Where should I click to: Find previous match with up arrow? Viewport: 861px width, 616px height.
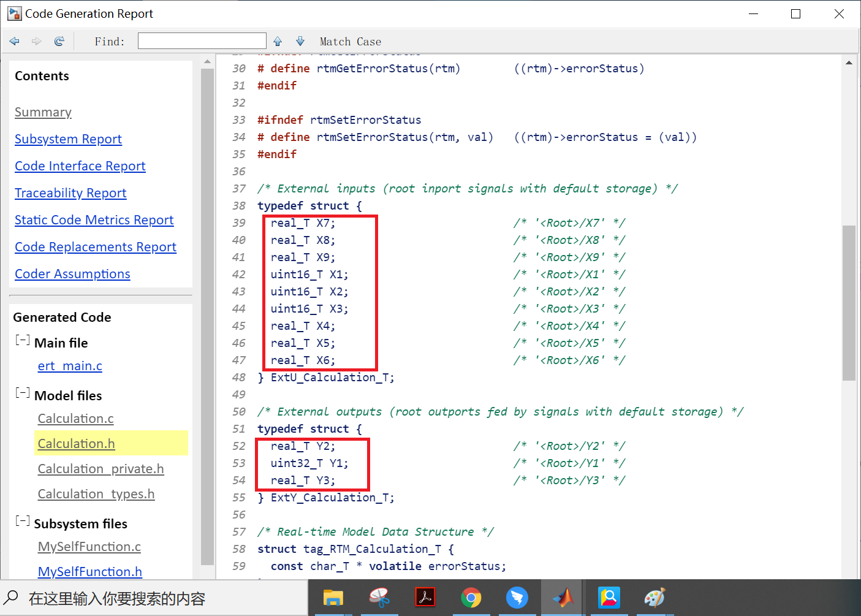point(278,41)
